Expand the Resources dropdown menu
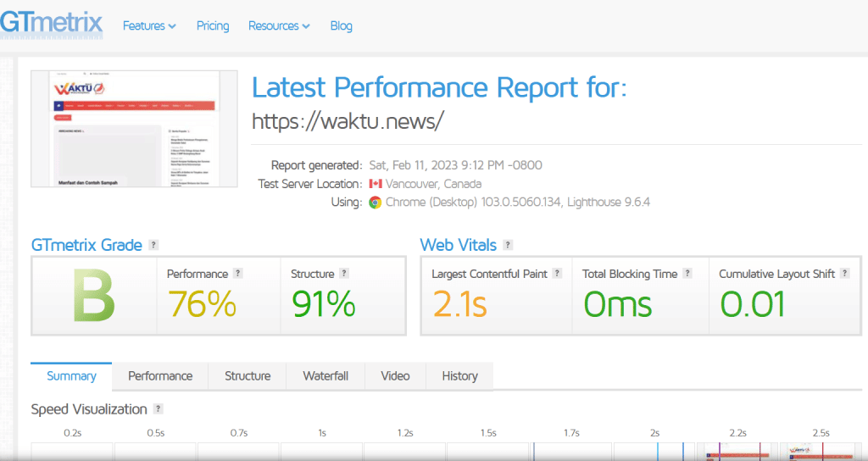The image size is (868, 461). click(x=279, y=26)
